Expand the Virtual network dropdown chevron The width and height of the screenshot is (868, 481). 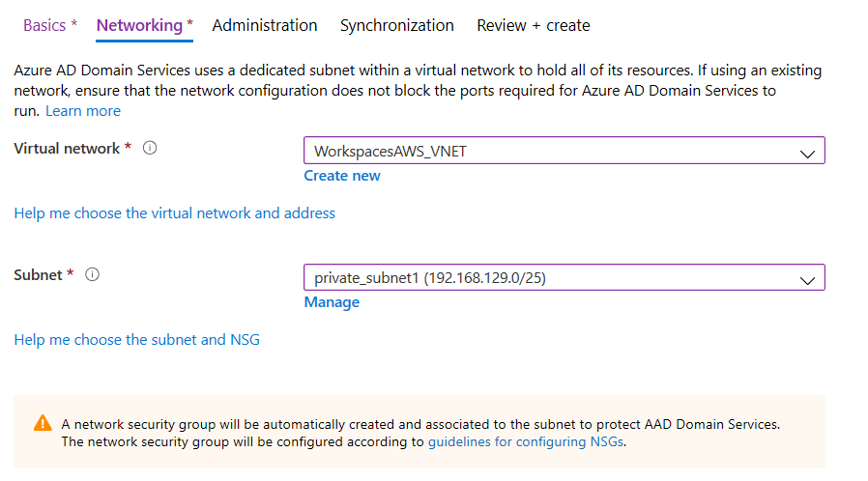[x=808, y=153]
